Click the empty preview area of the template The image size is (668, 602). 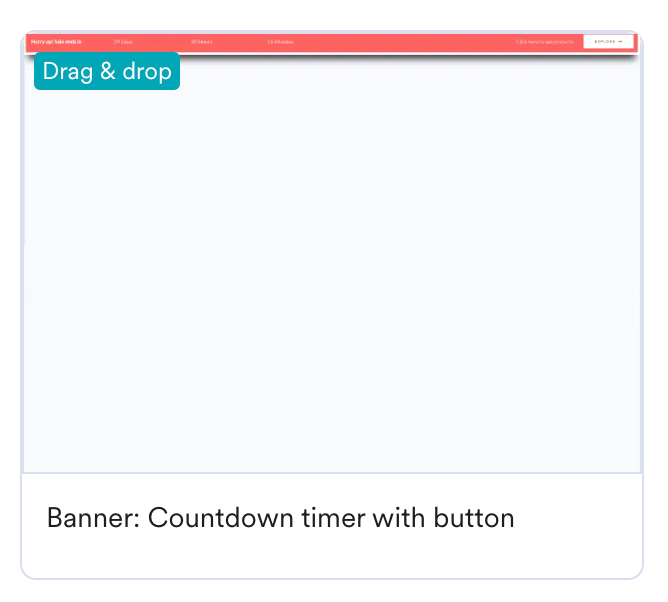[331, 270]
